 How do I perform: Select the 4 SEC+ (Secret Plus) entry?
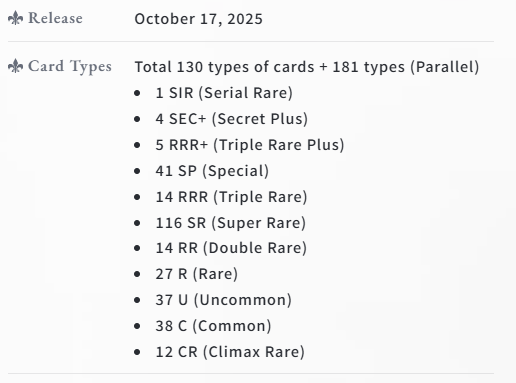point(232,119)
